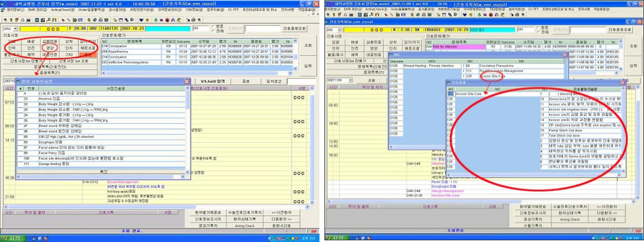
Task: Open the EMR 관리 menu in right window
Action: click(x=353, y=9)
